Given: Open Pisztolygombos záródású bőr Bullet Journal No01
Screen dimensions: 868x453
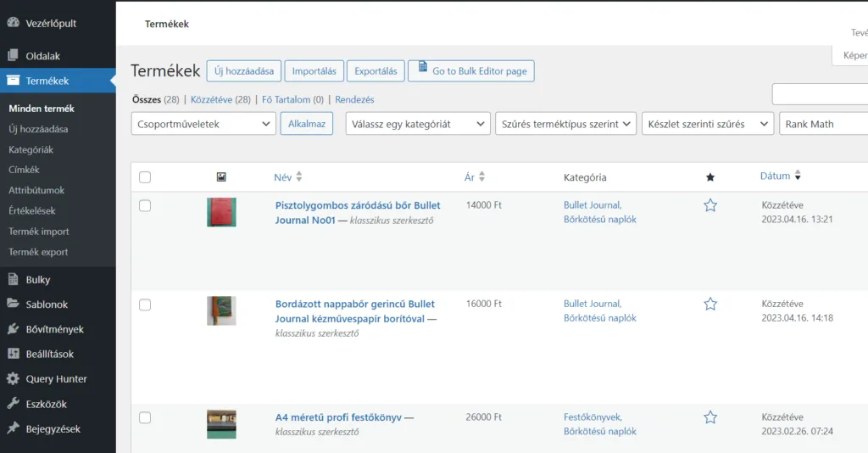Looking at the screenshot, I should [358, 213].
